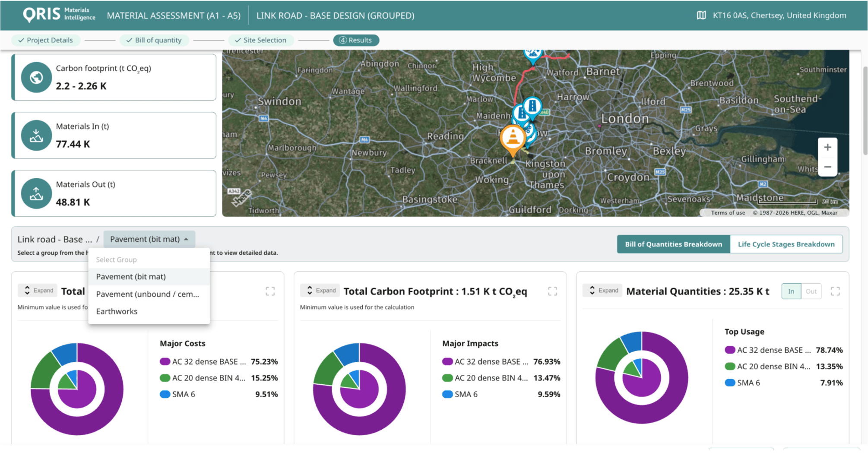Select the blue quarry marker near Watford
This screenshot has height=475, width=868.
[533, 55]
